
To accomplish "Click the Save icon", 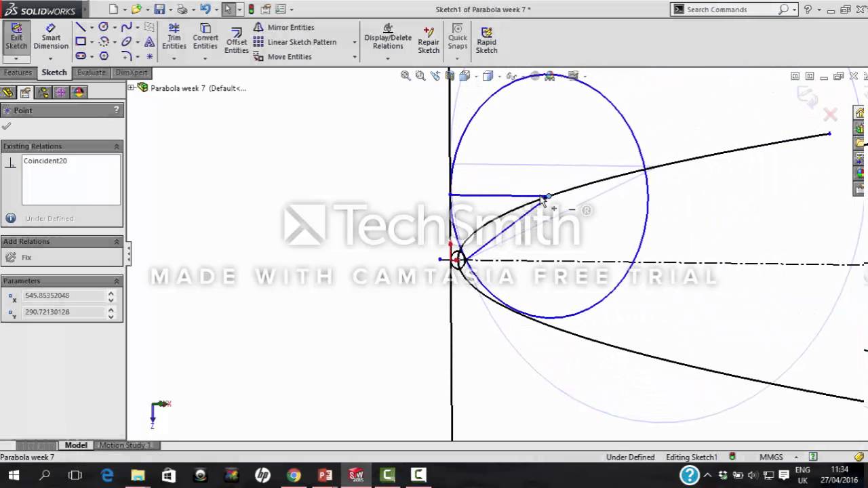I will point(159,9).
